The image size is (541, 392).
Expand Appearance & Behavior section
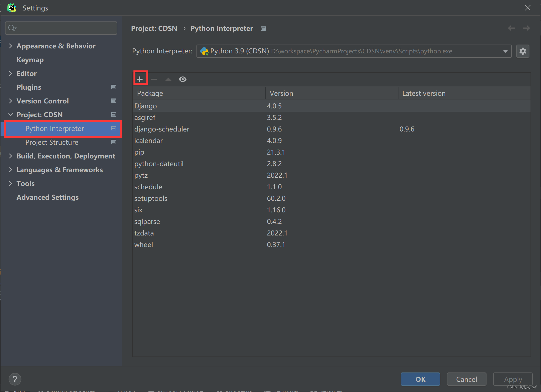(x=10, y=46)
